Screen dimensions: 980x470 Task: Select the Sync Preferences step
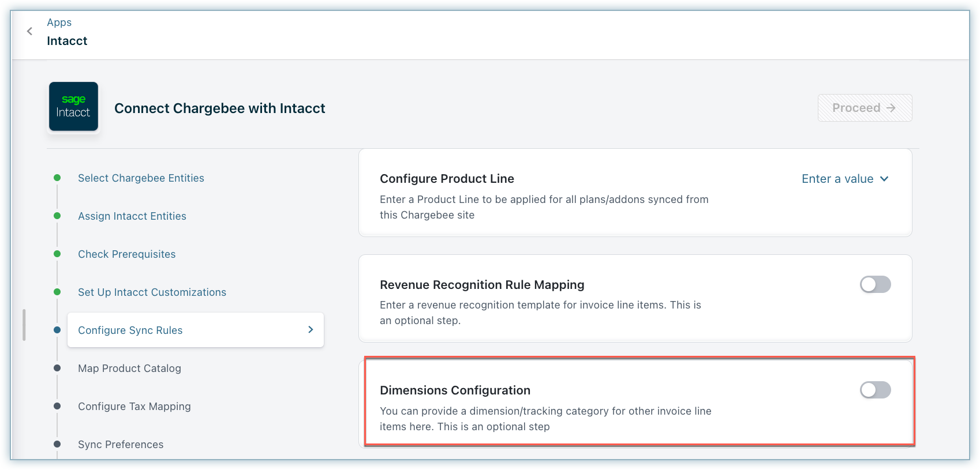click(x=121, y=444)
